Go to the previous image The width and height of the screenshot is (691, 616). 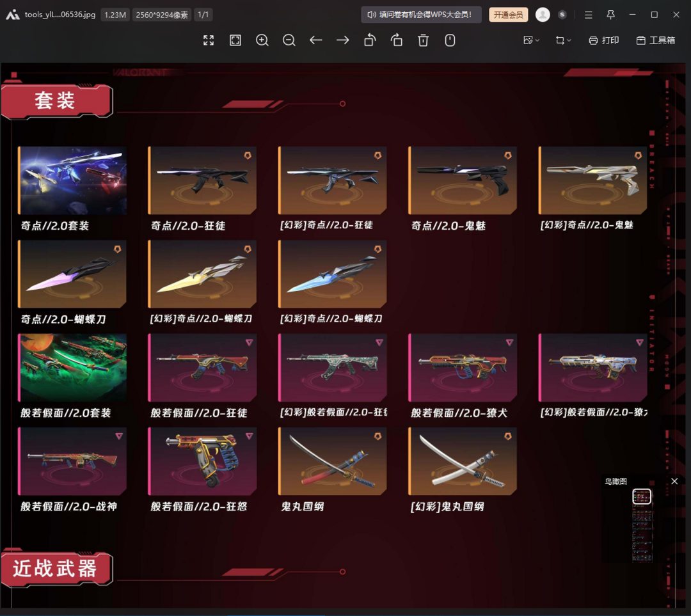click(x=315, y=40)
